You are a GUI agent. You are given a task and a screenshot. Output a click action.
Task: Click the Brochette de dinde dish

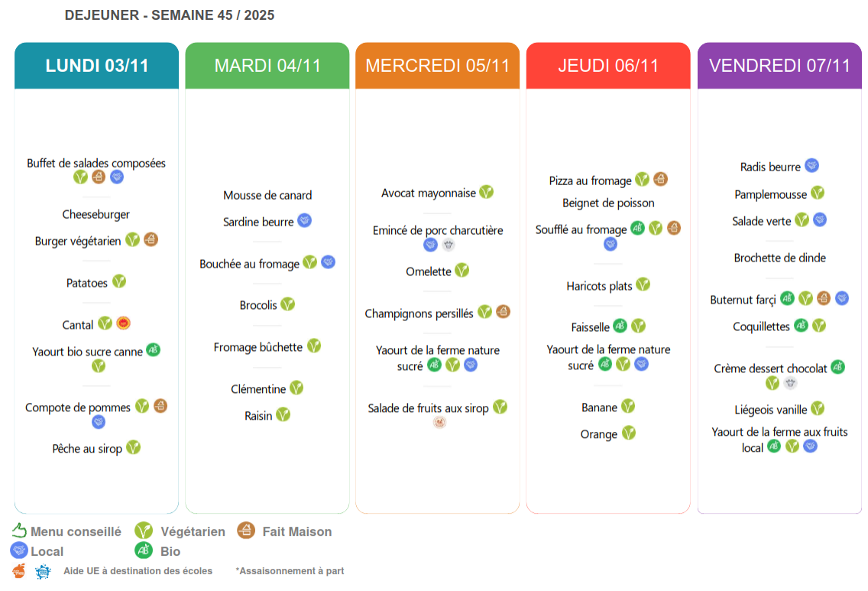779,258
